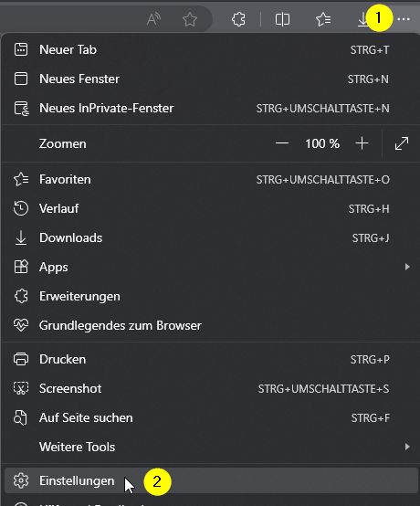Select Grundlegendes zum Browser

click(x=210, y=325)
